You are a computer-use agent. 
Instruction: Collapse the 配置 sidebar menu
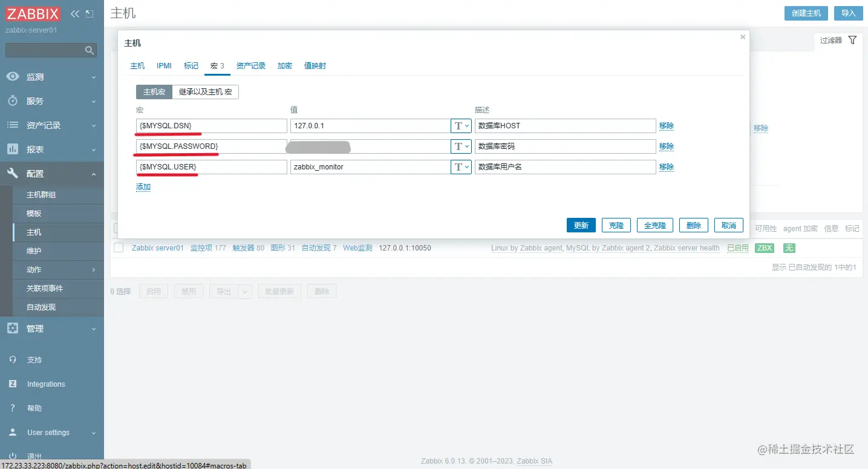(94, 174)
